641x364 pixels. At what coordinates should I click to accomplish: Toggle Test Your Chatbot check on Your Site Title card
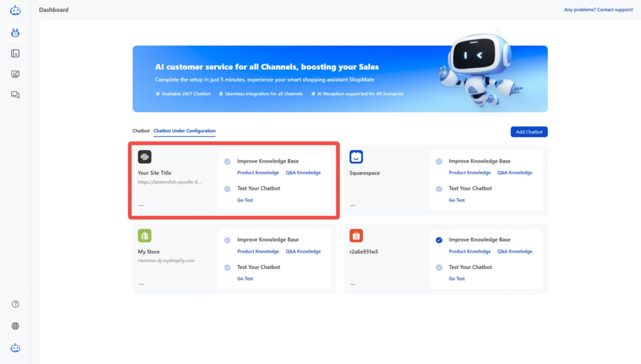[x=227, y=189]
